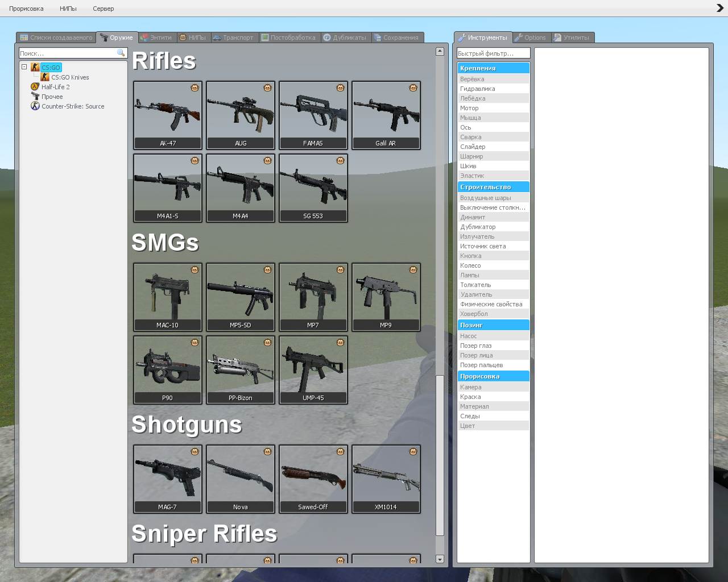Open the "Энтити" tab
Image resolution: width=728 pixels, height=582 pixels.
click(157, 38)
